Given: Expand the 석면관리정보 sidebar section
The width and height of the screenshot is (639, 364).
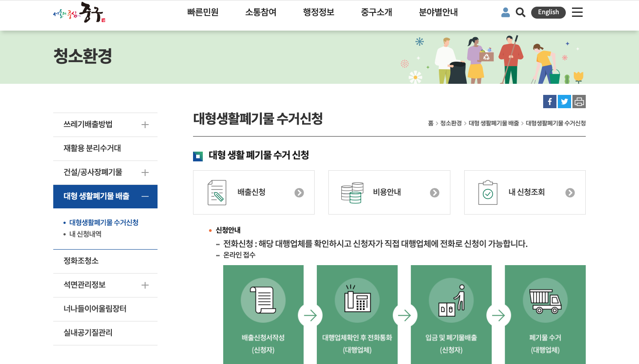Looking at the screenshot, I should click(145, 285).
